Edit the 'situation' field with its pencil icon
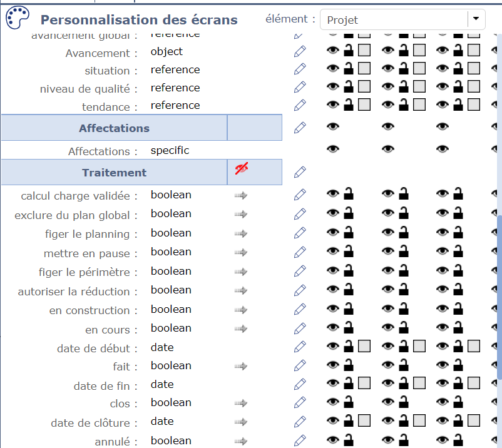The height and width of the screenshot is (448, 502). tap(300, 69)
